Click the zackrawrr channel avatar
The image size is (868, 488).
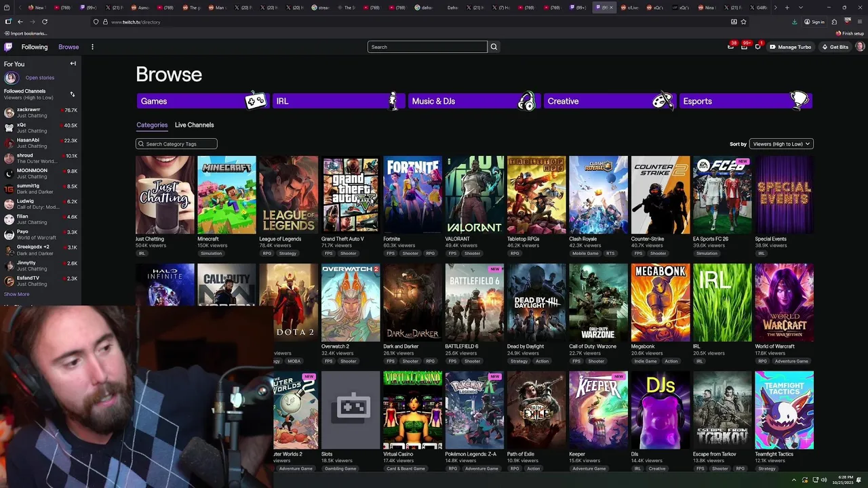[9, 113]
